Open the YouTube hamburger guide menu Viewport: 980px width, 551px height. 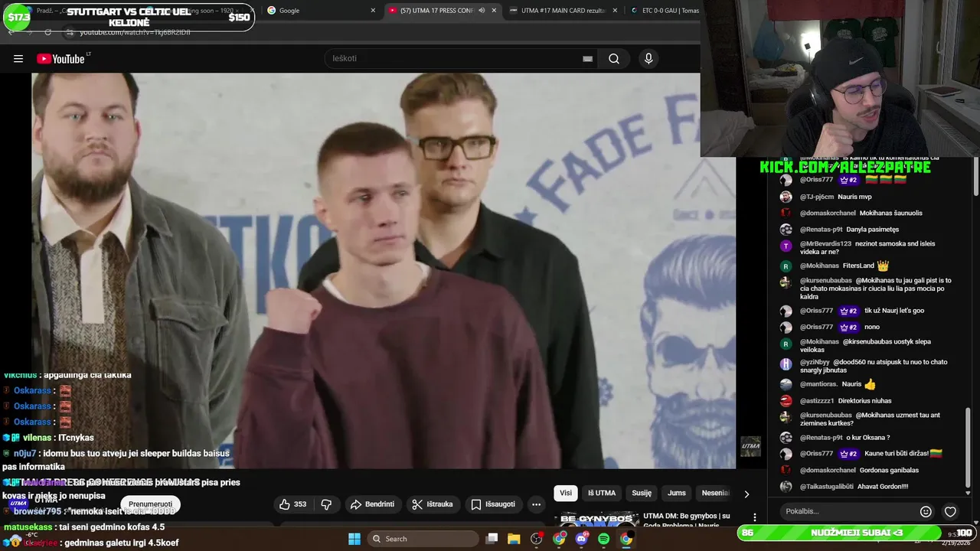[x=18, y=59]
